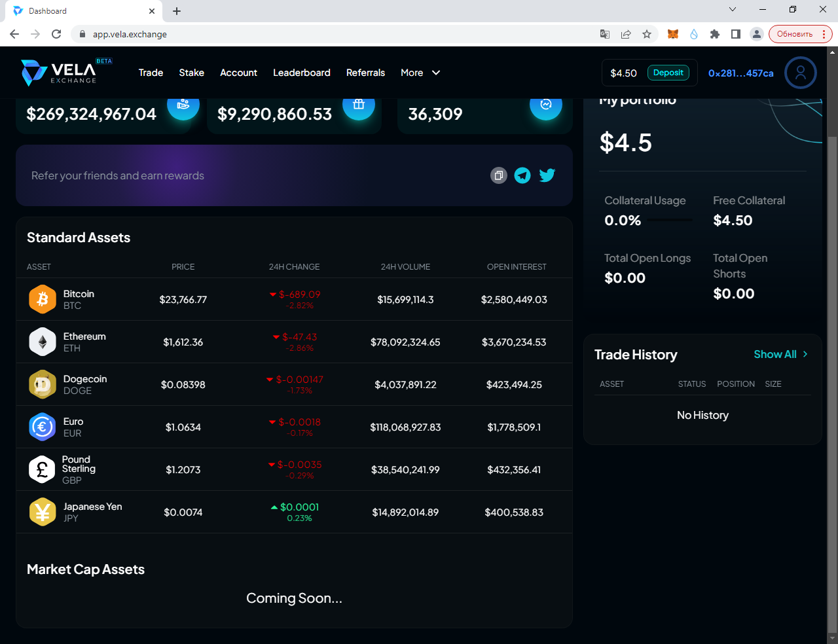Click the browser address bar
This screenshot has width=838, height=644.
tap(340, 34)
